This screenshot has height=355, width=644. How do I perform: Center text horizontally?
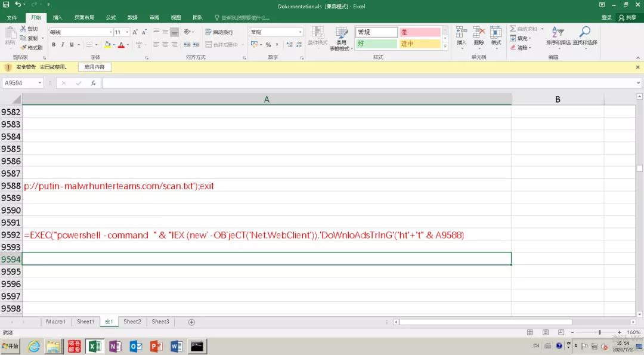pos(165,44)
